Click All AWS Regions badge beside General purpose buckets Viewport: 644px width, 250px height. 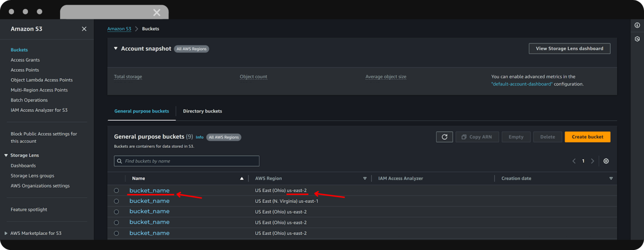click(224, 137)
